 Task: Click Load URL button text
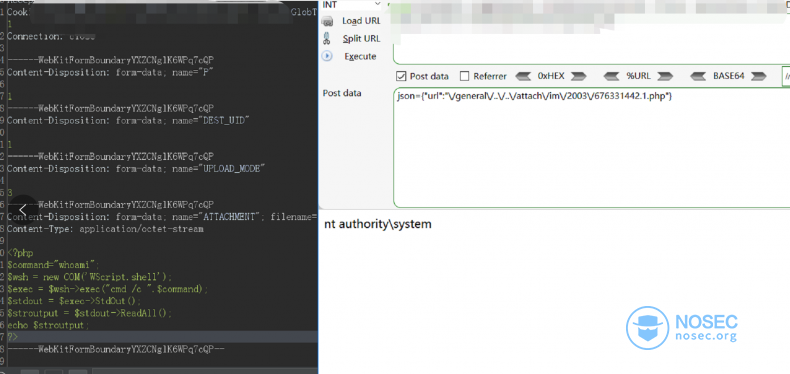pyautogui.click(x=361, y=21)
